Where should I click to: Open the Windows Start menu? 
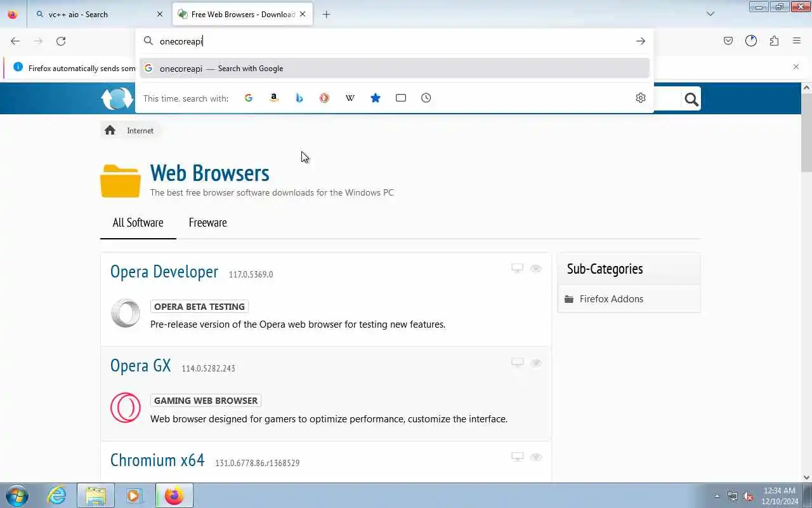16,495
